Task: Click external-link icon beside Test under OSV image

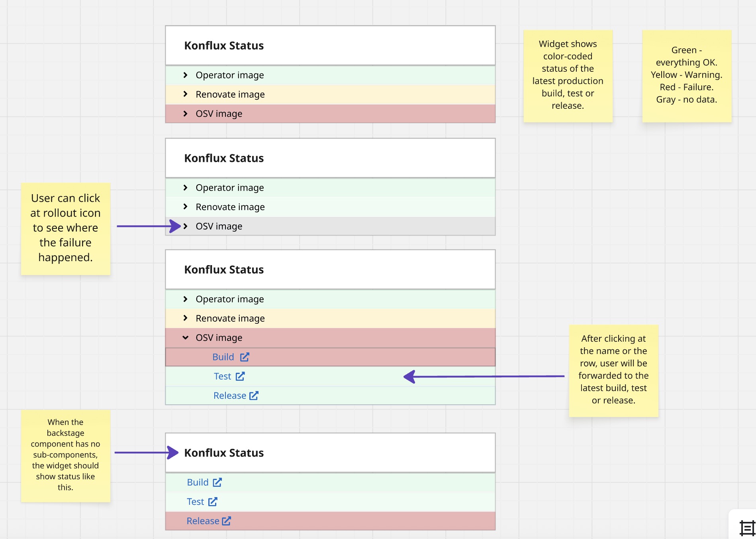Action: tap(240, 376)
